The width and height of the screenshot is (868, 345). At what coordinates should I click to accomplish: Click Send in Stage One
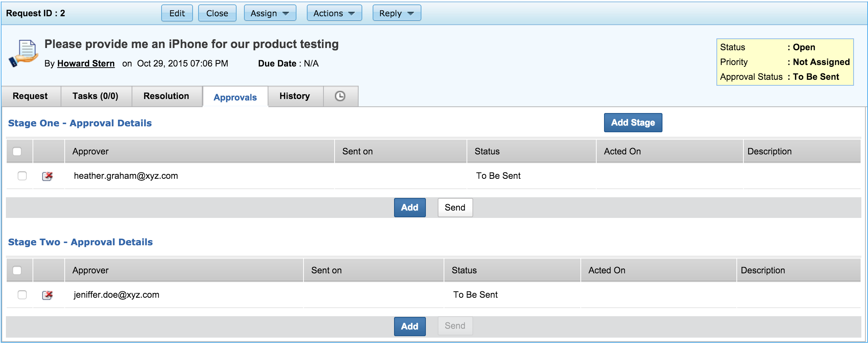(x=455, y=208)
